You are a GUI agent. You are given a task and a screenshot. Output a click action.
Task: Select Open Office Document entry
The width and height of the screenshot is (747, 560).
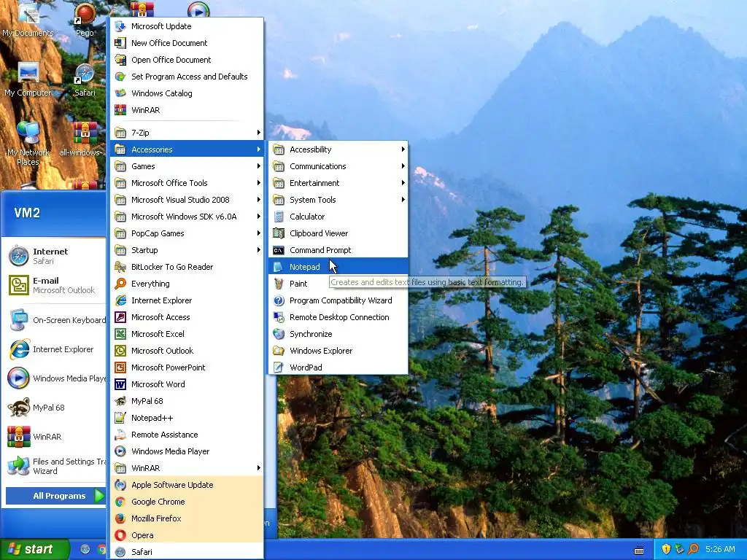(x=187, y=60)
